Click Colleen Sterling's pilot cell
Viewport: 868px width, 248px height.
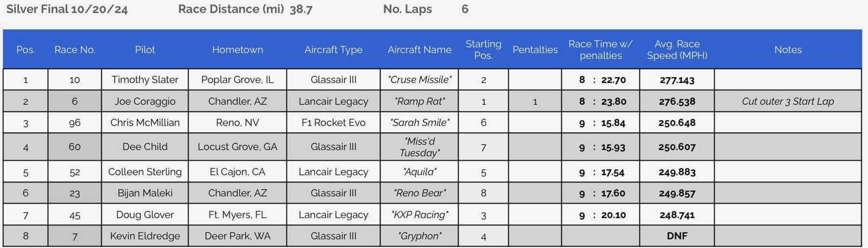[x=145, y=172]
